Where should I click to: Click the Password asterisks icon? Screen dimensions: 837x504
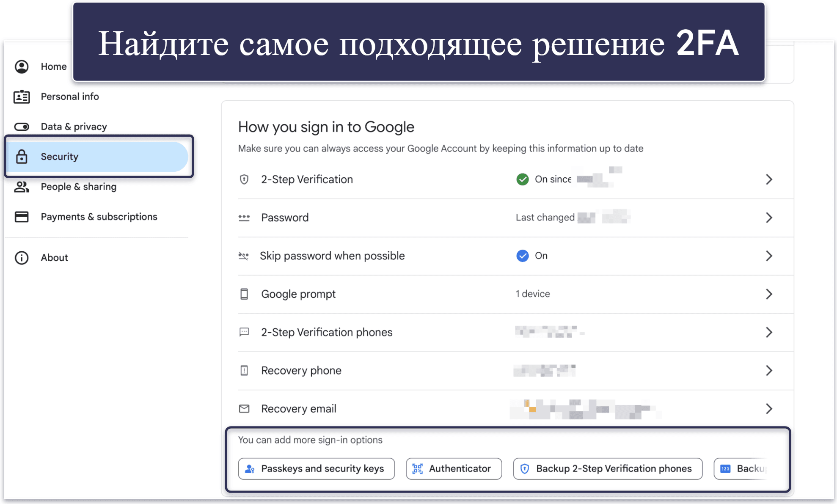[x=244, y=218]
